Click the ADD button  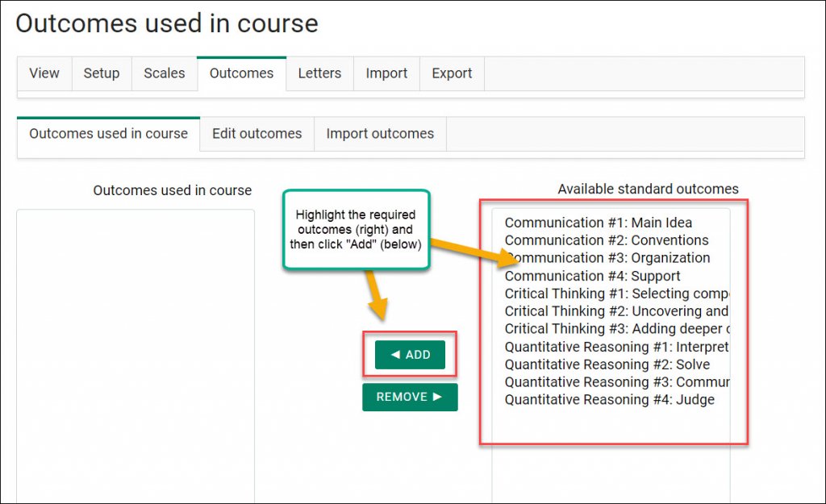410,355
